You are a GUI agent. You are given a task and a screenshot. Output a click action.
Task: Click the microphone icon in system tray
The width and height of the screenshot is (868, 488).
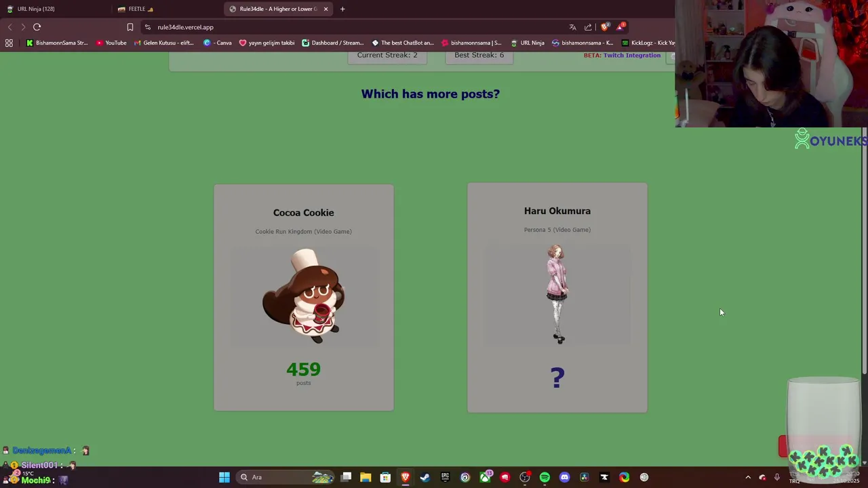(777, 477)
